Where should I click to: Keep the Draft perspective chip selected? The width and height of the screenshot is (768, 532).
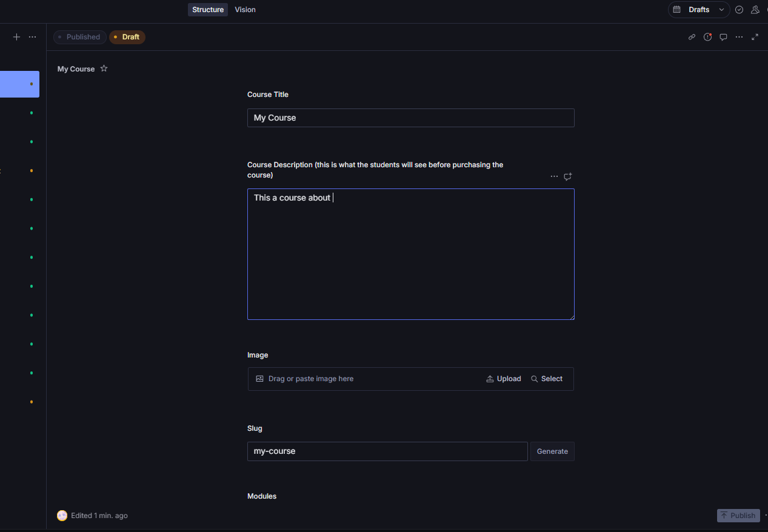127,37
